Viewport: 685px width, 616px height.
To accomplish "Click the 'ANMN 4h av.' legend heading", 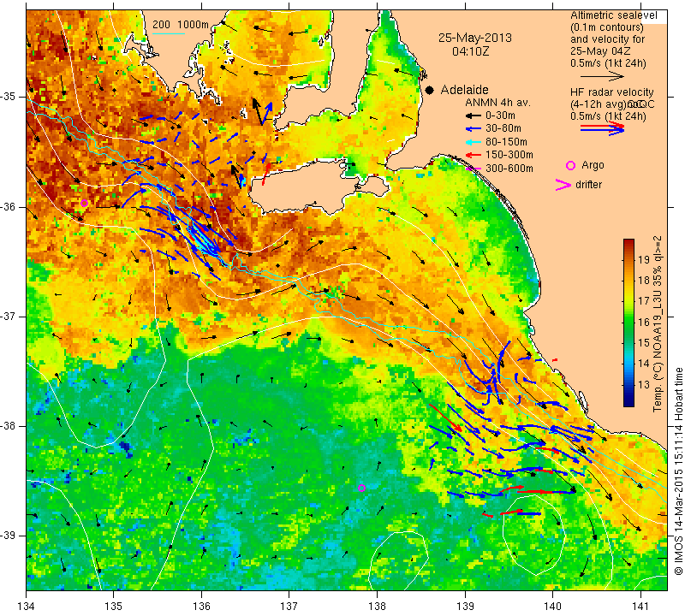I will [497, 103].
